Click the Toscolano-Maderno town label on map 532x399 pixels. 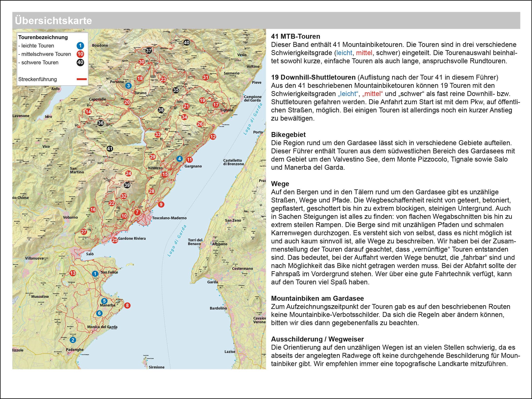point(169,218)
